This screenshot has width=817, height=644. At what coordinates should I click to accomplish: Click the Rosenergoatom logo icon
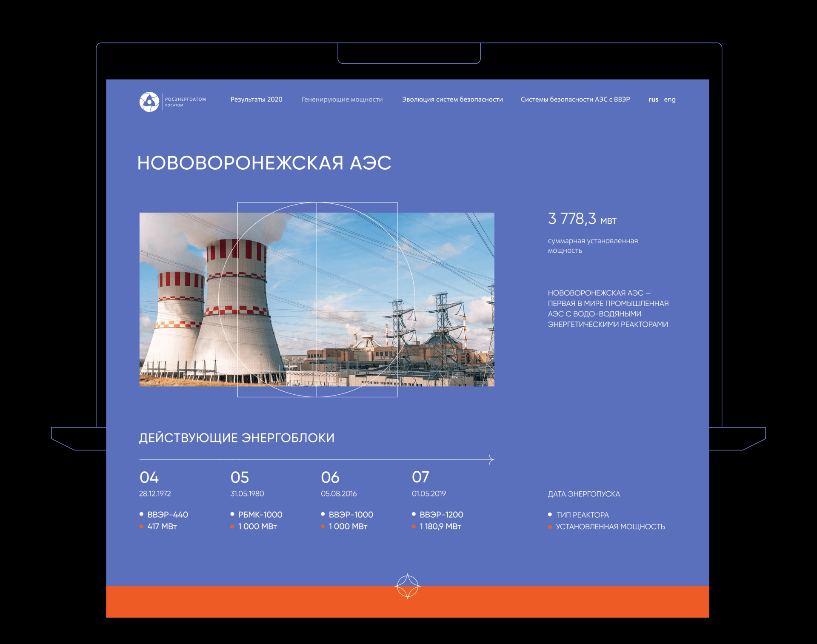149,102
